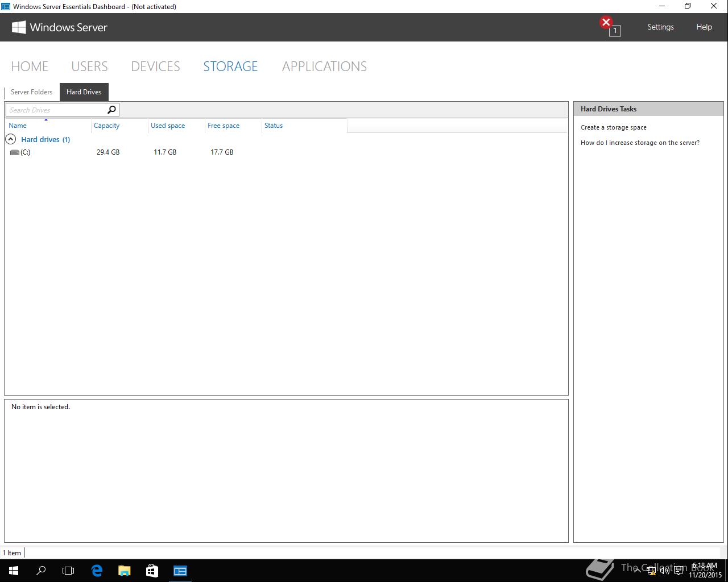
Task: Sort by the Status column header
Action: tap(304, 126)
